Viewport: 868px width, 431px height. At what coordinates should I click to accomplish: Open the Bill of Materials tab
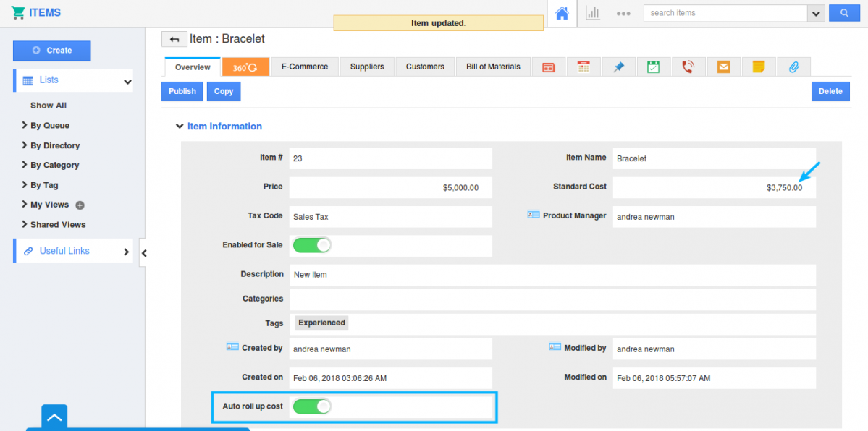[493, 67]
